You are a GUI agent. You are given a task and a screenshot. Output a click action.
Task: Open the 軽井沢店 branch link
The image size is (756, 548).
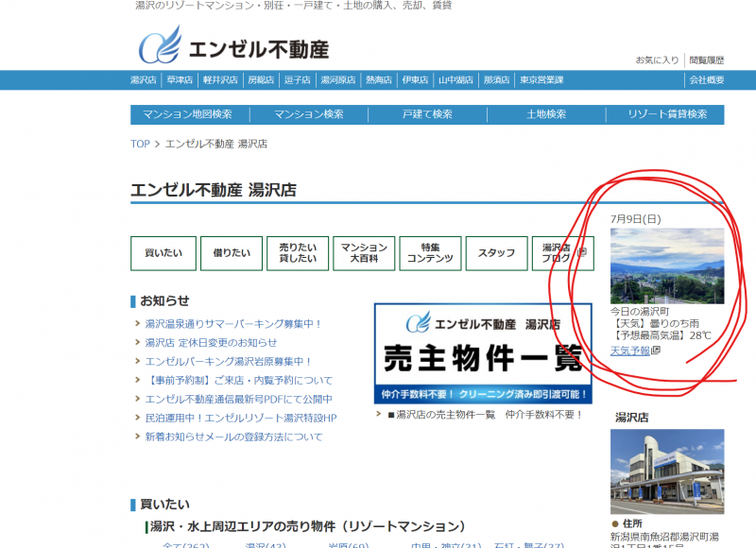(x=220, y=80)
